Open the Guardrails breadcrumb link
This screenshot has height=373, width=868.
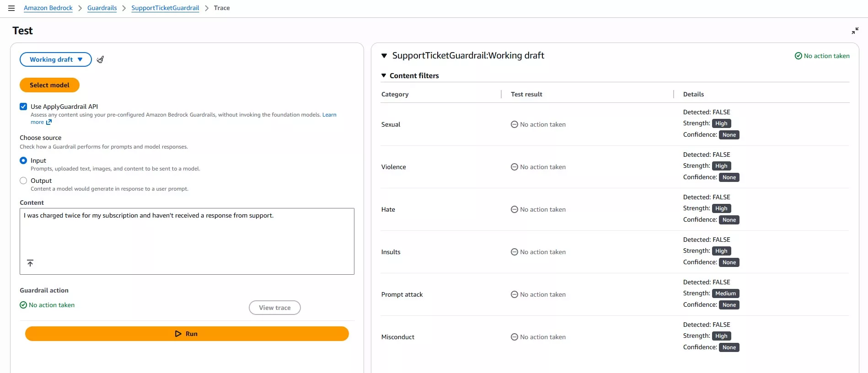pos(102,8)
